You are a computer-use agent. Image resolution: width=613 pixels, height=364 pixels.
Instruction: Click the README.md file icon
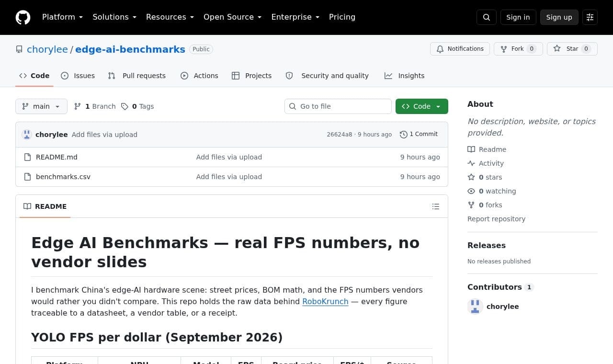pyautogui.click(x=27, y=157)
